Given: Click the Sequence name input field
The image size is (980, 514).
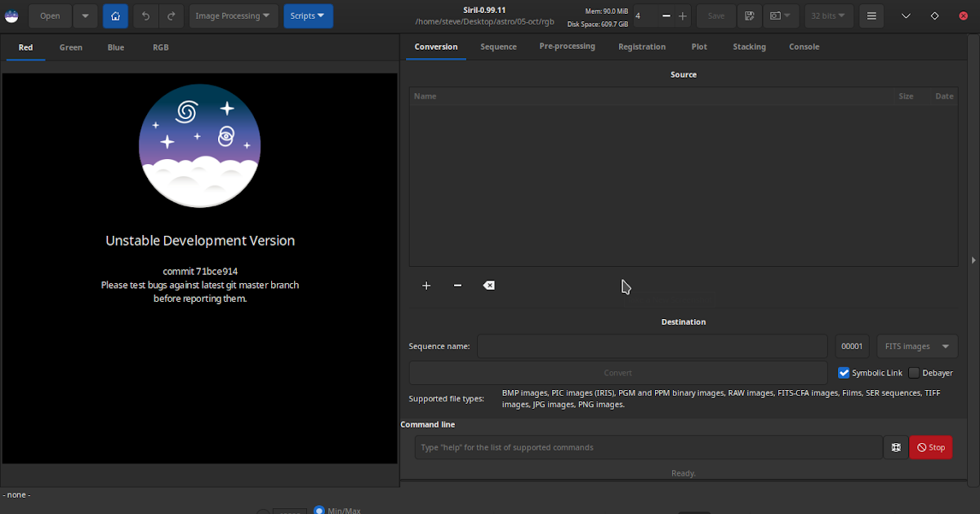Looking at the screenshot, I should (653, 346).
